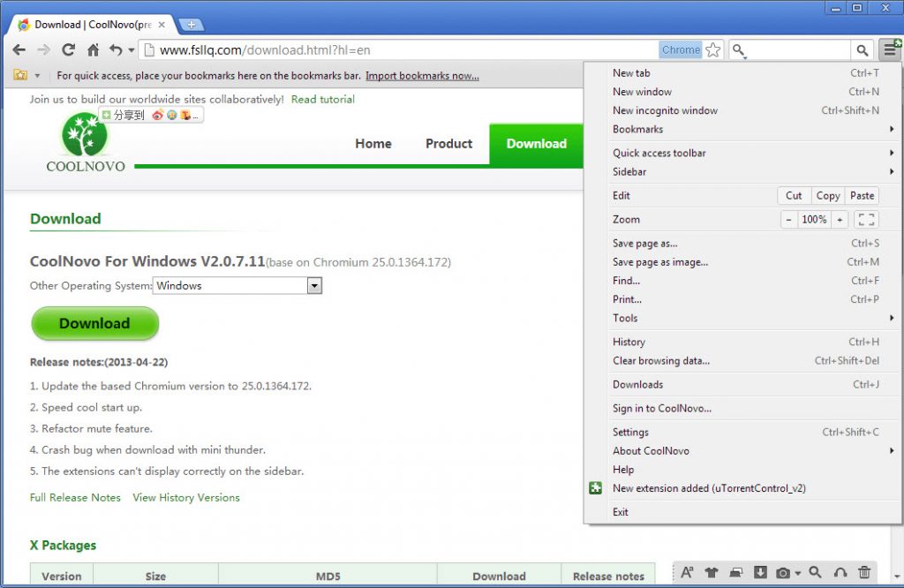Click Import bookmarks now link
The image size is (904, 588).
422,76
